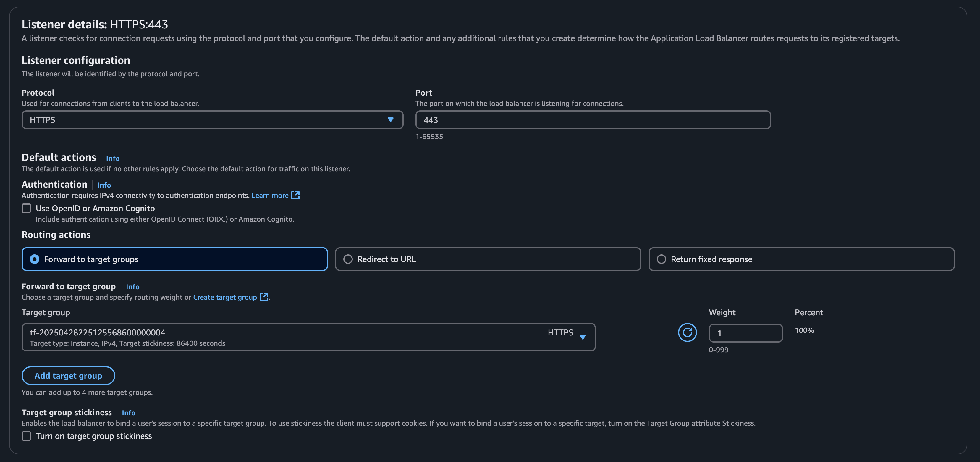Click external link icon after Create target group

coord(264,297)
